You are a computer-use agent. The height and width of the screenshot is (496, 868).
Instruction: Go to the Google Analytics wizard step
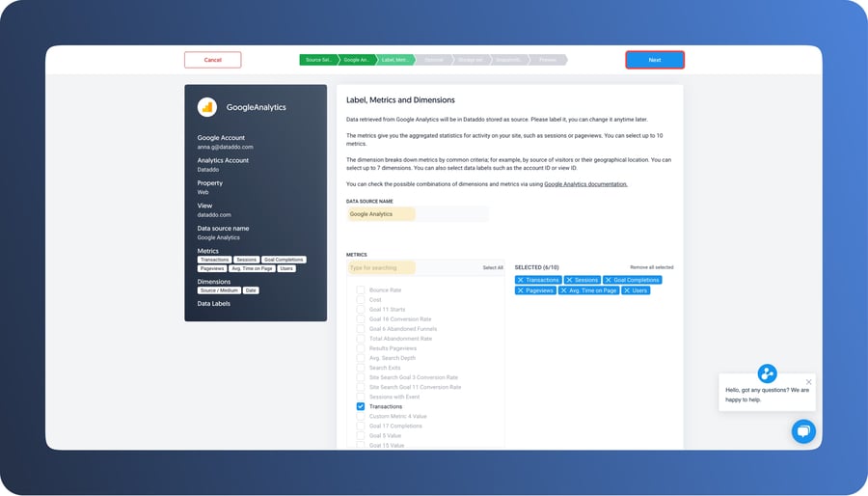pyautogui.click(x=357, y=60)
